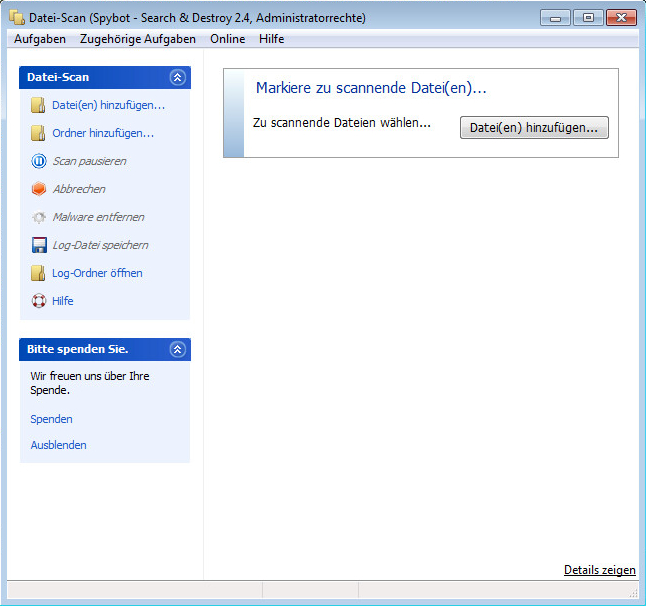Click the folder icon beside Ordner hinzufügen
The image size is (646, 606).
pyautogui.click(x=38, y=133)
